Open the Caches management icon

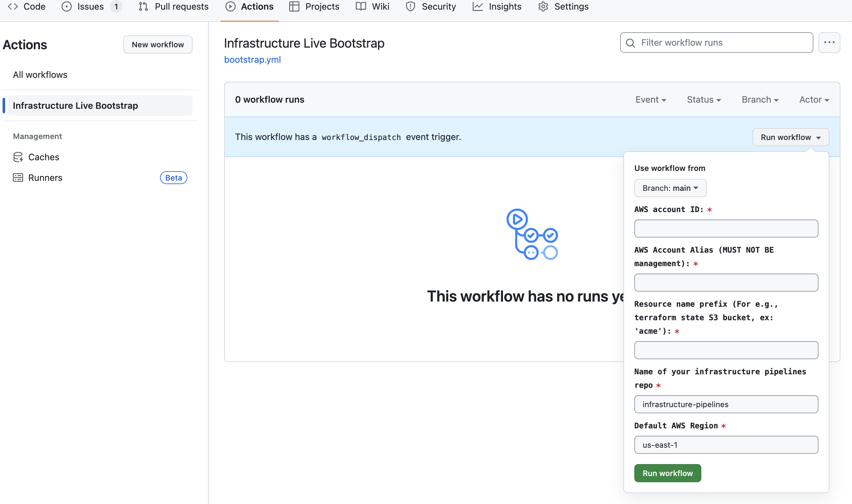(x=18, y=157)
